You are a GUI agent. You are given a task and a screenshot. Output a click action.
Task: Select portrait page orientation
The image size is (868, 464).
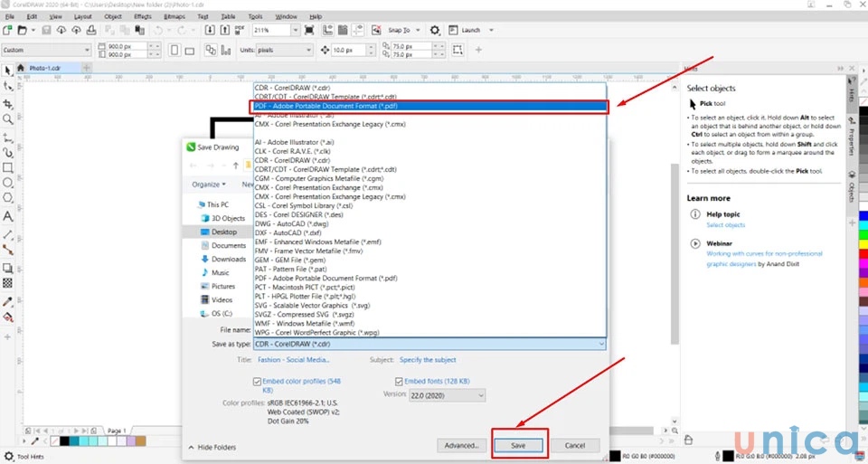(175, 51)
